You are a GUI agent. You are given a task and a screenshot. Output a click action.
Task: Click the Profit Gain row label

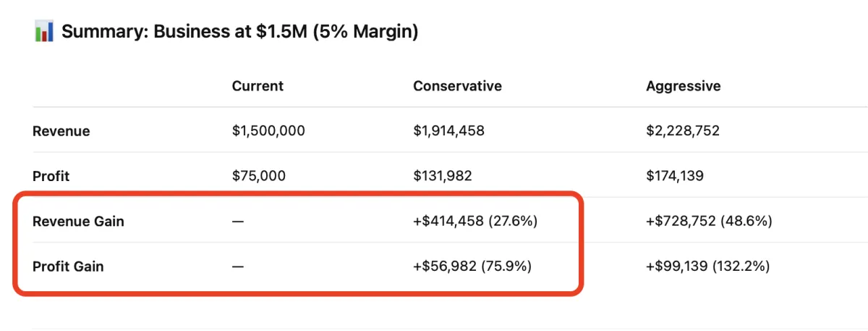point(68,267)
